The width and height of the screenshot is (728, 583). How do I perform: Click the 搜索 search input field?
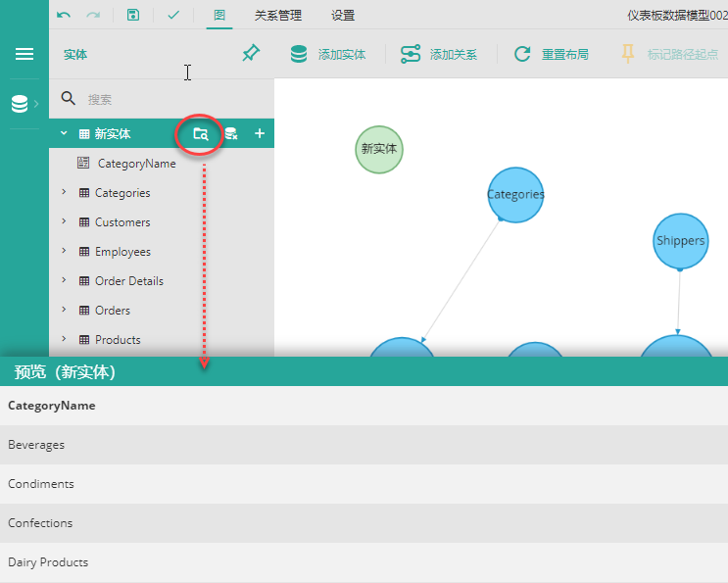click(167, 99)
